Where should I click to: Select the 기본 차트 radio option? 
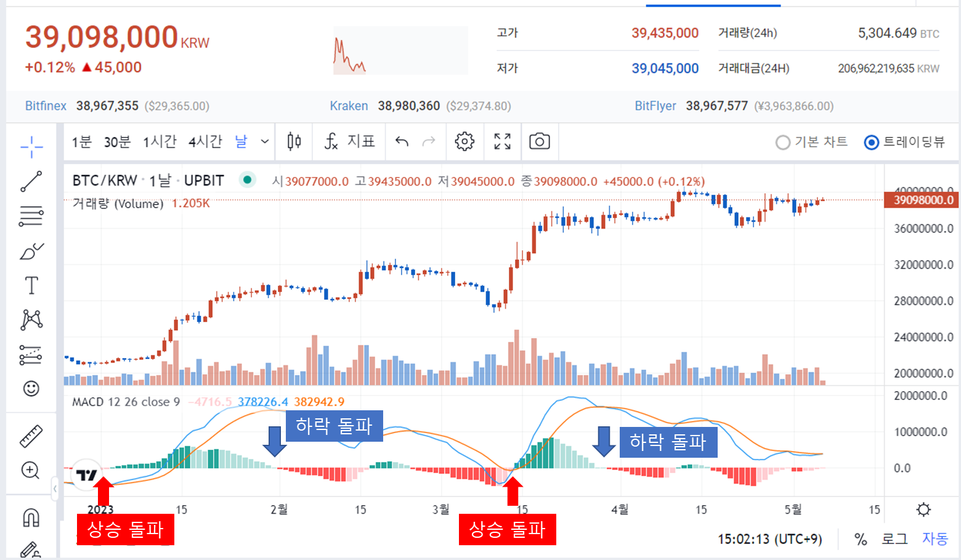pos(811,142)
